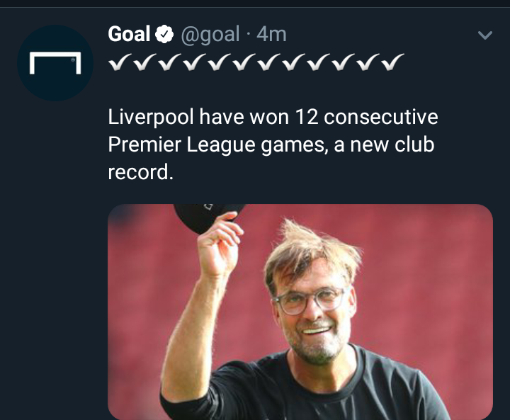The width and height of the screenshot is (510, 420).
Task: Open the Goal profile avatar
Action: tap(55, 63)
